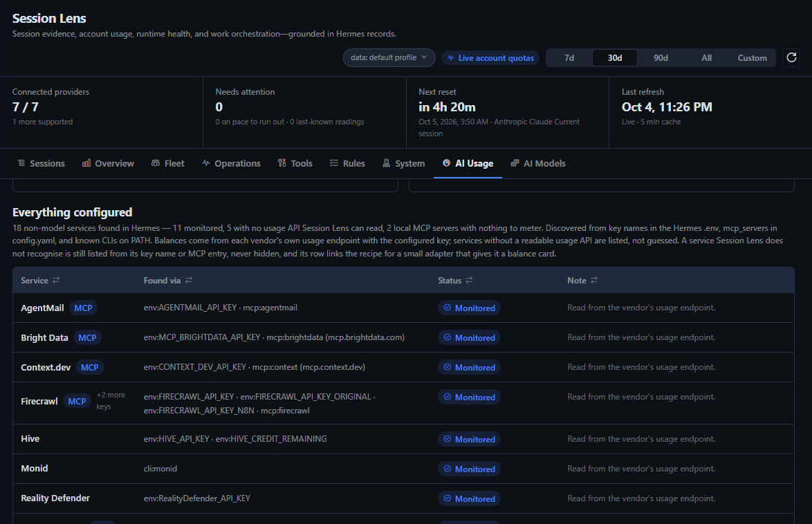Select the 7d time range

(569, 58)
